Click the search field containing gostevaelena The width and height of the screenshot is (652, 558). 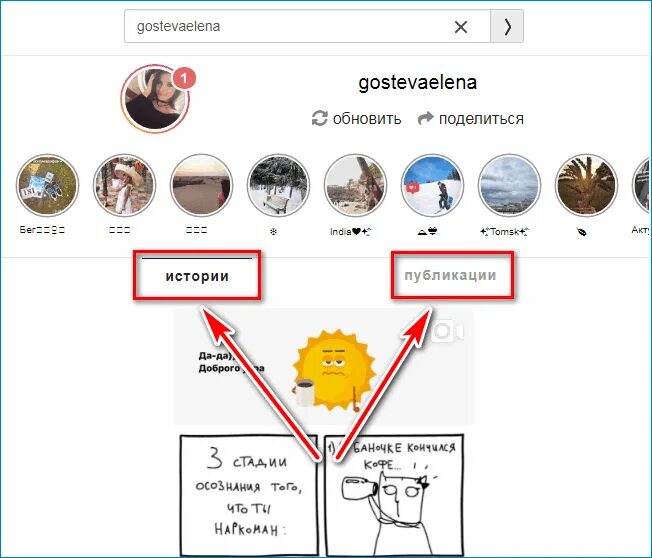(x=307, y=27)
